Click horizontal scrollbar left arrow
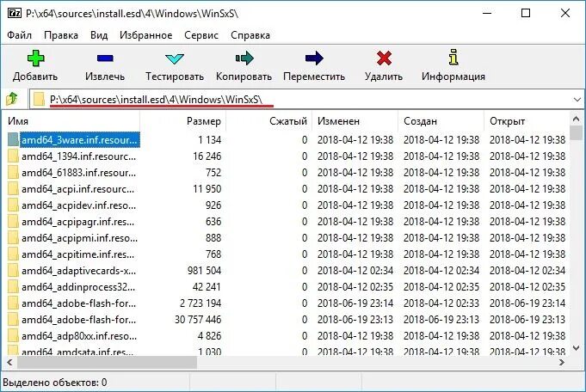Viewport: 586px width, 392px height. click(9, 362)
